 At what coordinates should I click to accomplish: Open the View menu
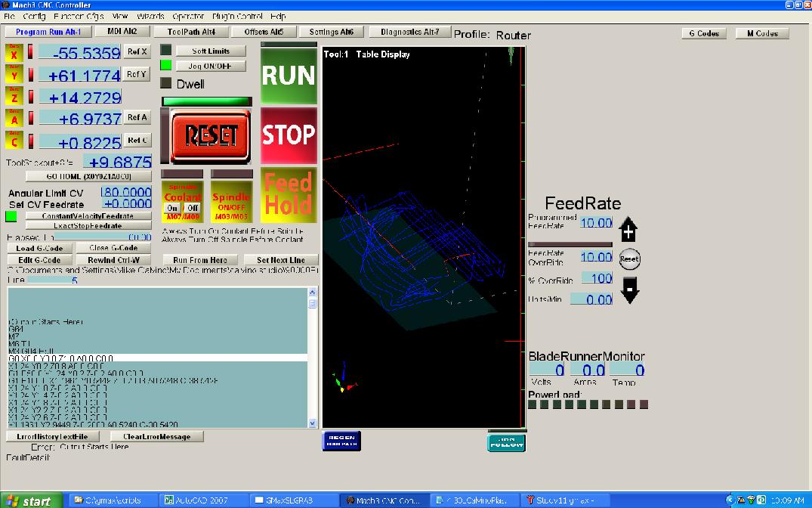pos(120,17)
